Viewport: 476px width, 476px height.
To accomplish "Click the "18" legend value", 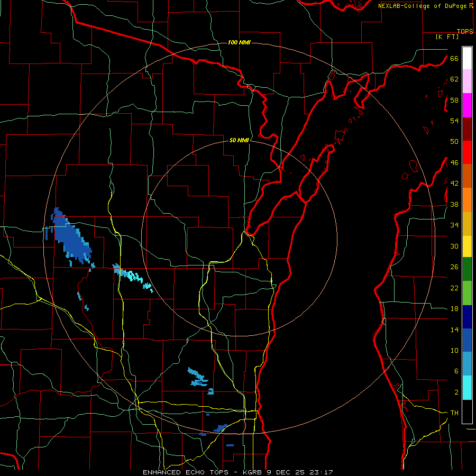I will click(454, 309).
